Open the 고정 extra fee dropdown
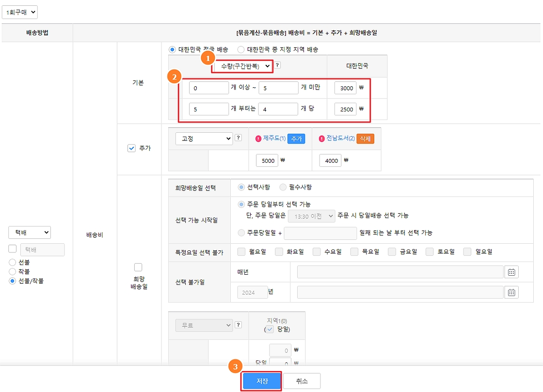543x392 pixels. [x=204, y=139]
